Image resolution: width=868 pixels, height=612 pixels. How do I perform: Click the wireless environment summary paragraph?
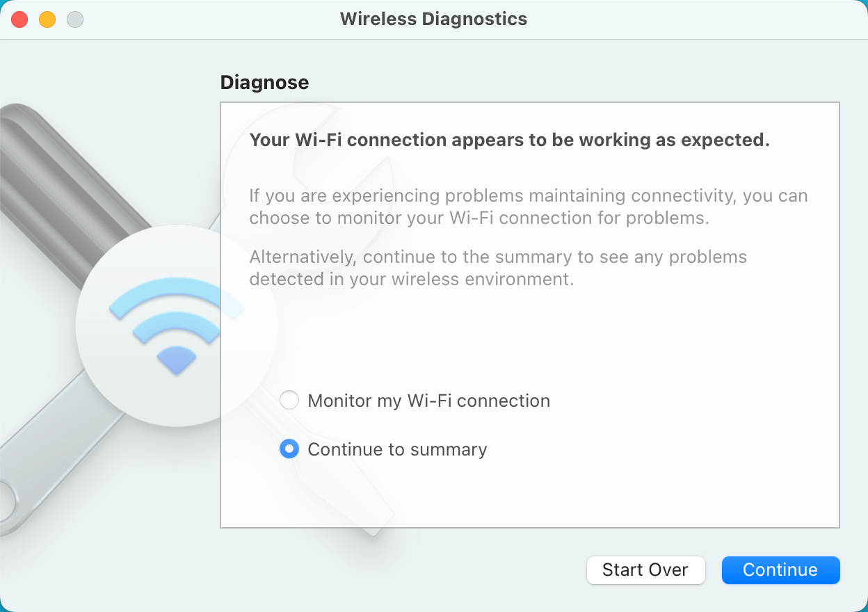[x=498, y=268]
